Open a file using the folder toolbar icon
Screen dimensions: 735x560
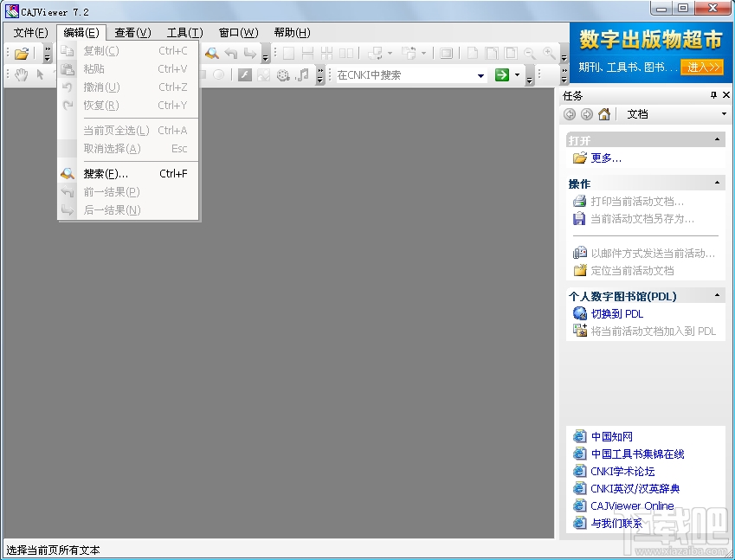(x=21, y=52)
